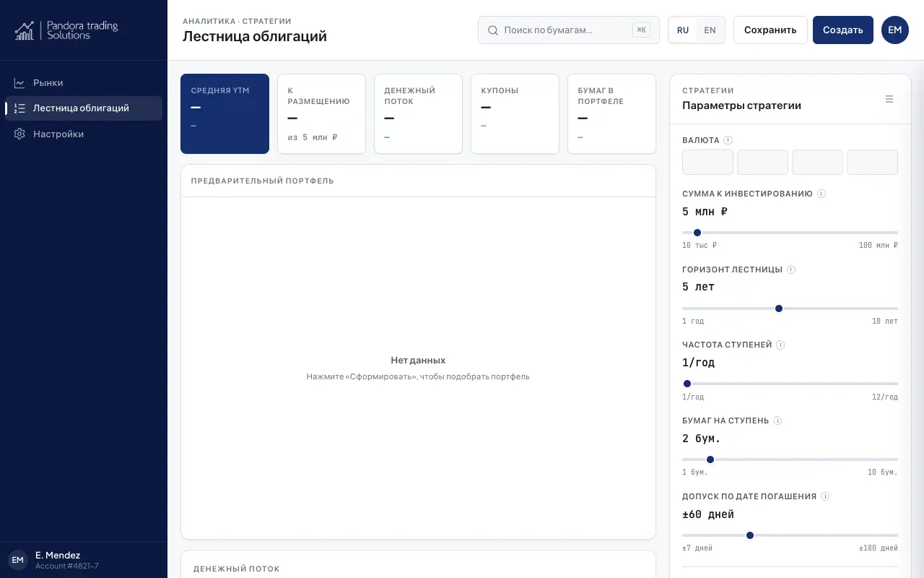Select the К размещению summary card

pos(321,114)
